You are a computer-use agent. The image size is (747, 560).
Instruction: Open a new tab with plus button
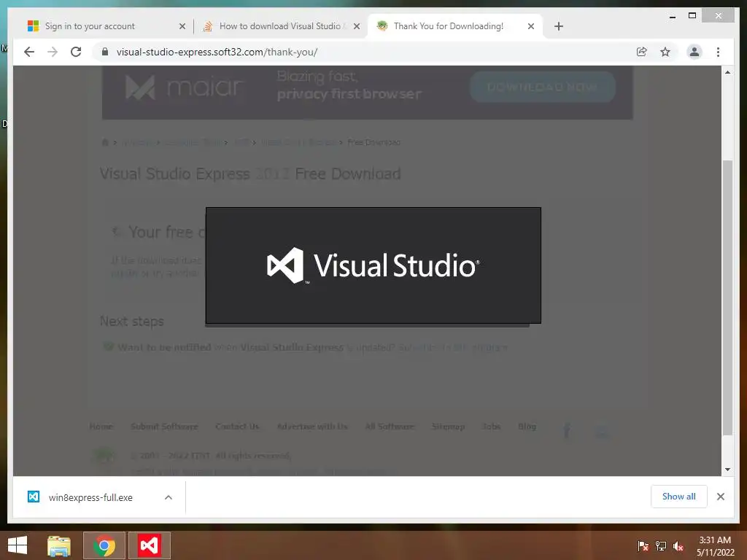click(559, 26)
